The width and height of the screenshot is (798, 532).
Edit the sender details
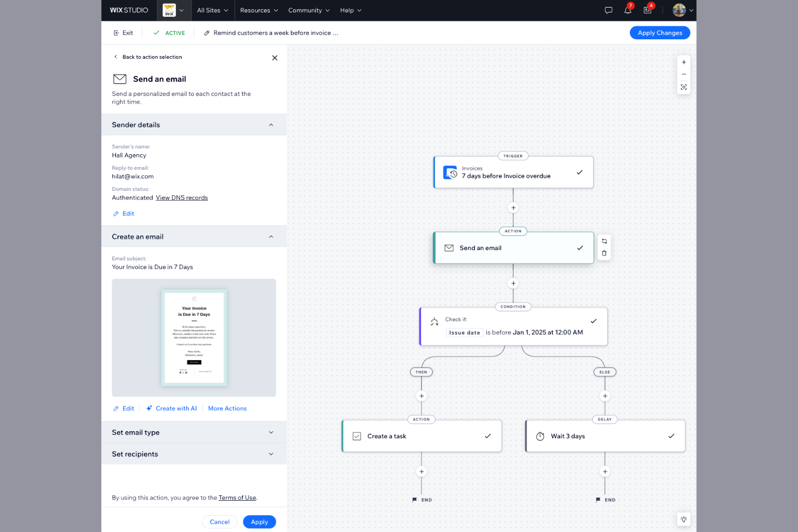[123, 213]
